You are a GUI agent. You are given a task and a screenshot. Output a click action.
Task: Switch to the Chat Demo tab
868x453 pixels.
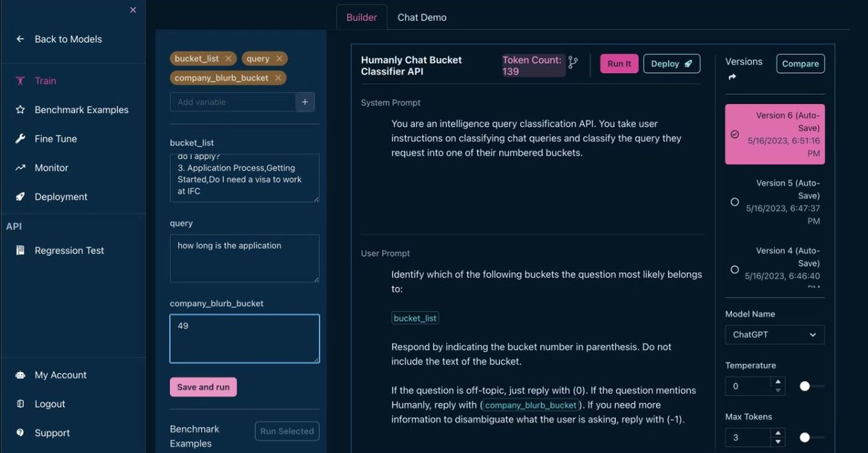tap(422, 17)
